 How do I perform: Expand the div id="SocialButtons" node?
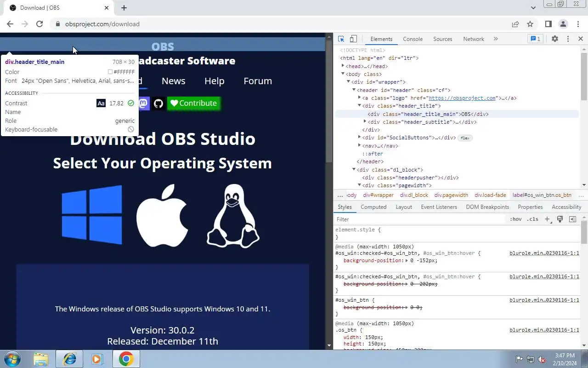point(359,138)
